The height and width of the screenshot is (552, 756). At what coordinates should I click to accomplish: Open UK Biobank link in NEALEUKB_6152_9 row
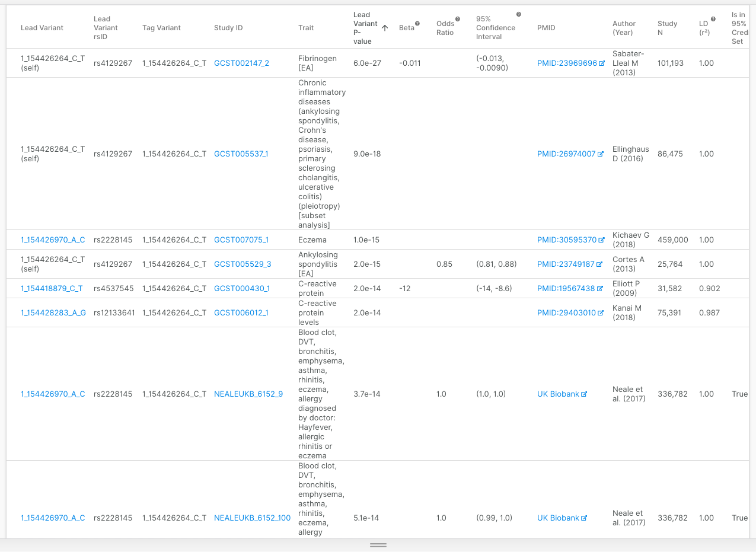562,394
